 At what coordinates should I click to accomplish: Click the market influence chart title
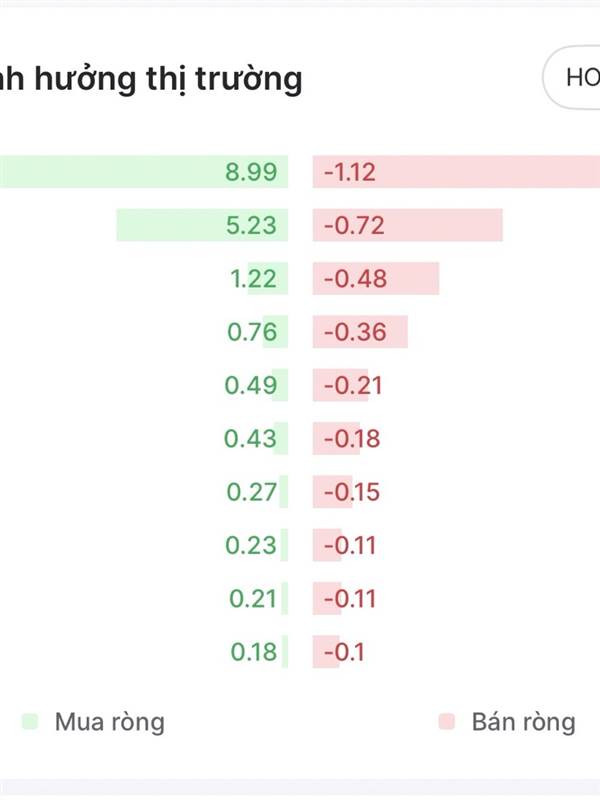click(150, 78)
